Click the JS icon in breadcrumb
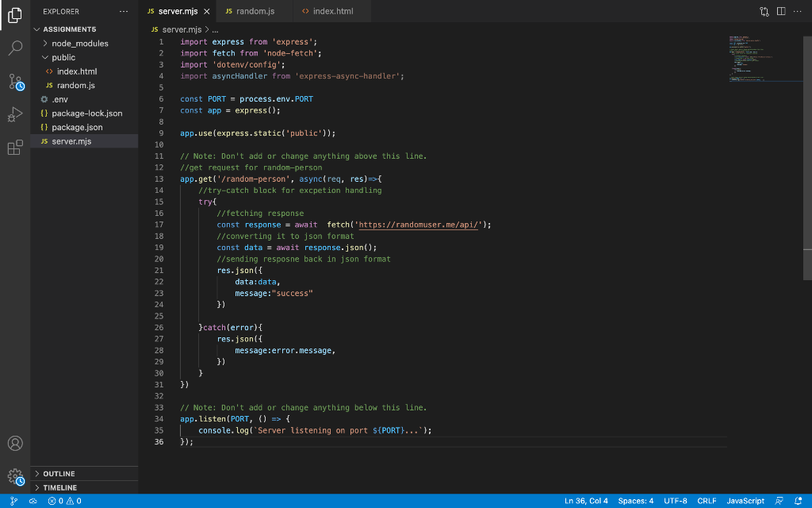 (x=155, y=29)
